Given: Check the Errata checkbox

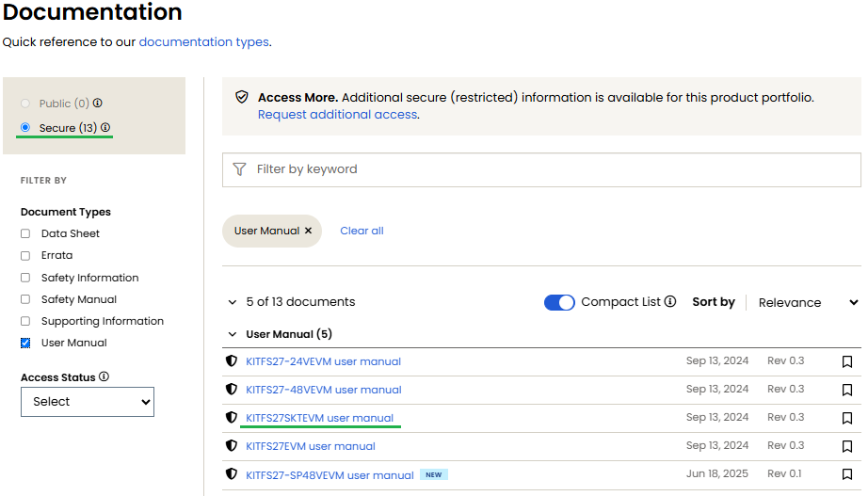Looking at the screenshot, I should coord(25,256).
